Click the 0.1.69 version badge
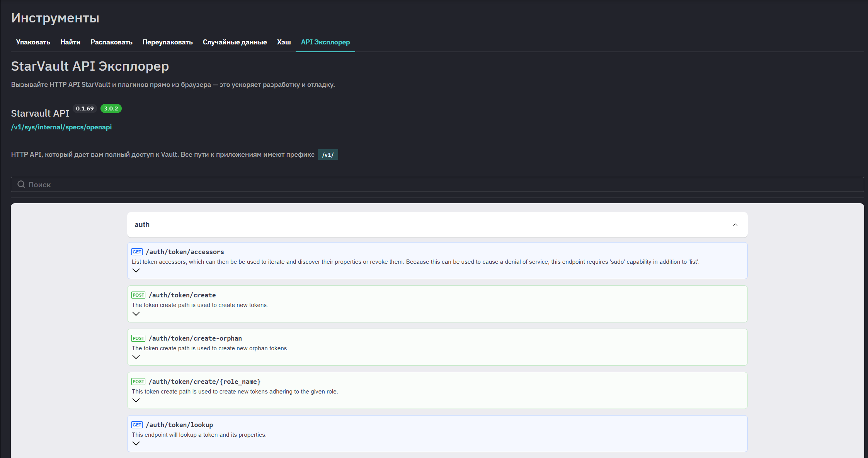This screenshot has height=458, width=868. pyautogui.click(x=85, y=109)
